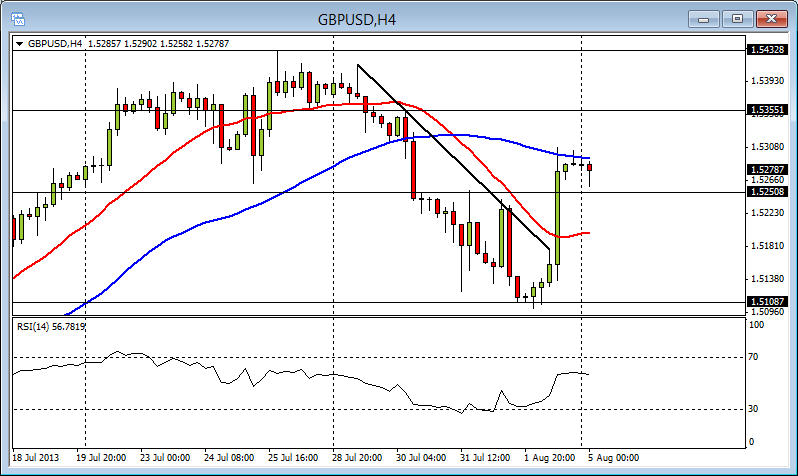Click the GBPUSD,H4 window title

coord(357,19)
